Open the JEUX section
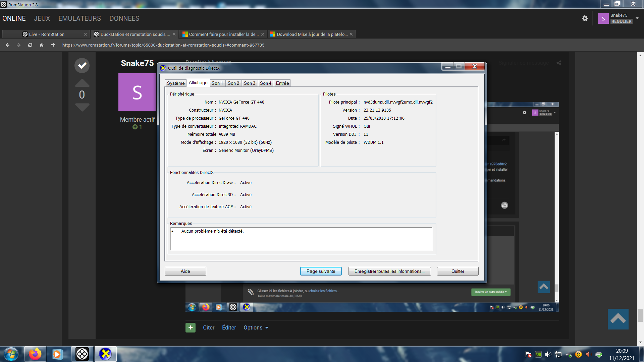644x362 pixels. pyautogui.click(x=42, y=18)
